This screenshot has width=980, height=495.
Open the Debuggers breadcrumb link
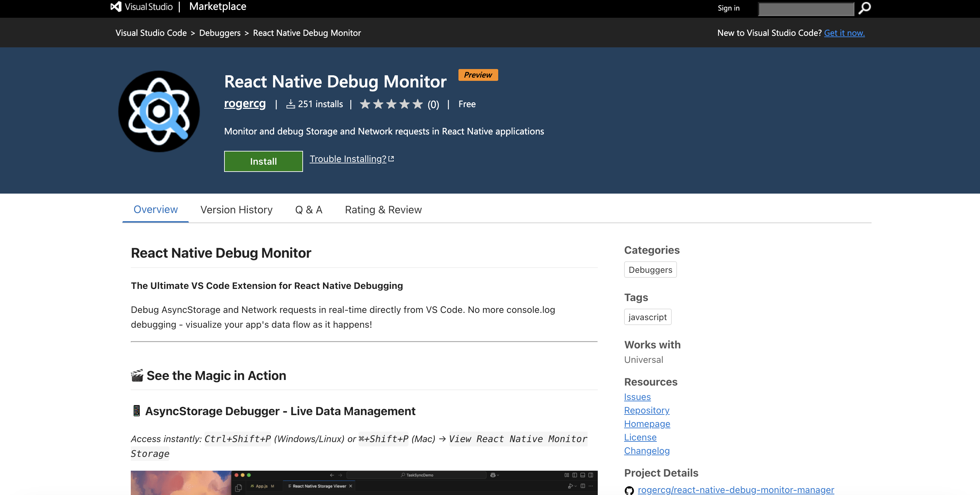tap(220, 33)
